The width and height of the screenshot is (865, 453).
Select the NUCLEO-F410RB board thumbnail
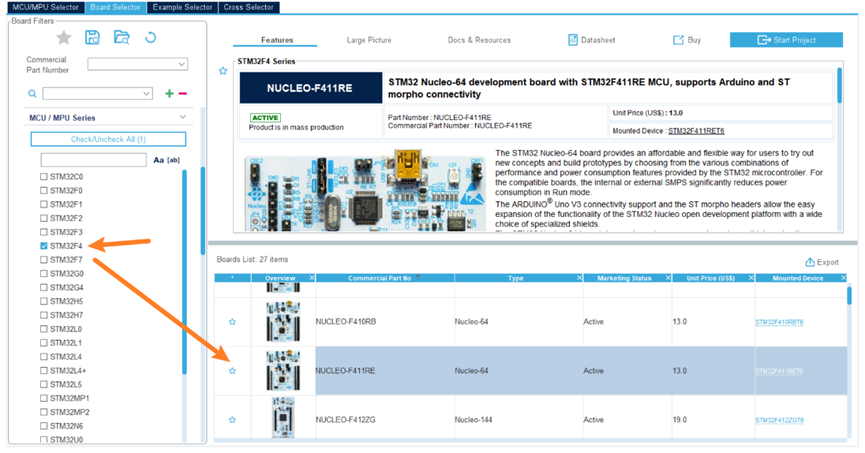point(283,322)
